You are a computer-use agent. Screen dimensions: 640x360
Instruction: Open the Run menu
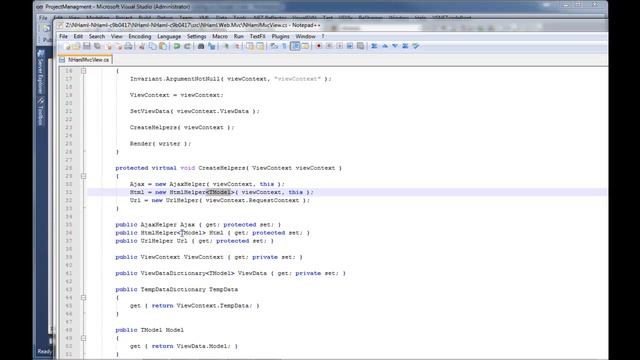point(238,36)
